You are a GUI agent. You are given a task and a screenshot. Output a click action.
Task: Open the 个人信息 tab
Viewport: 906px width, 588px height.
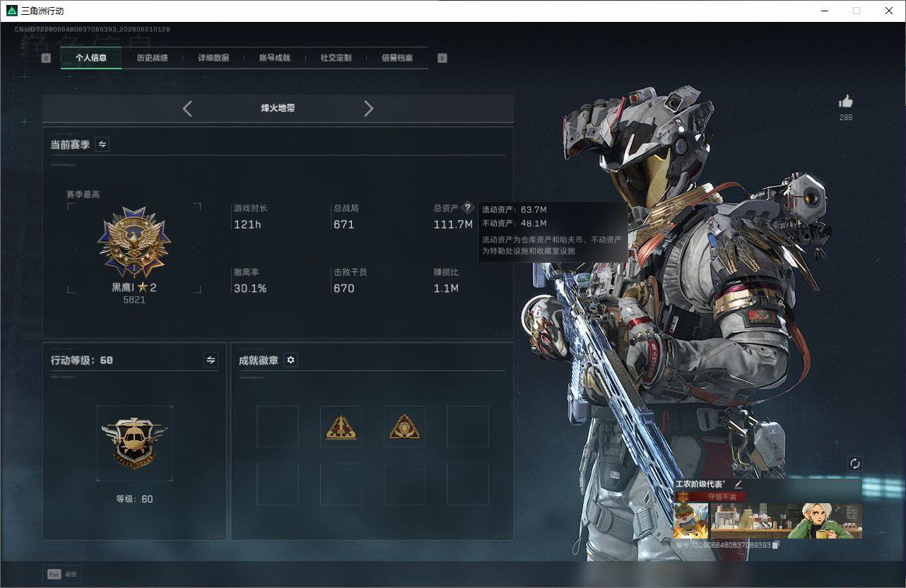click(91, 58)
